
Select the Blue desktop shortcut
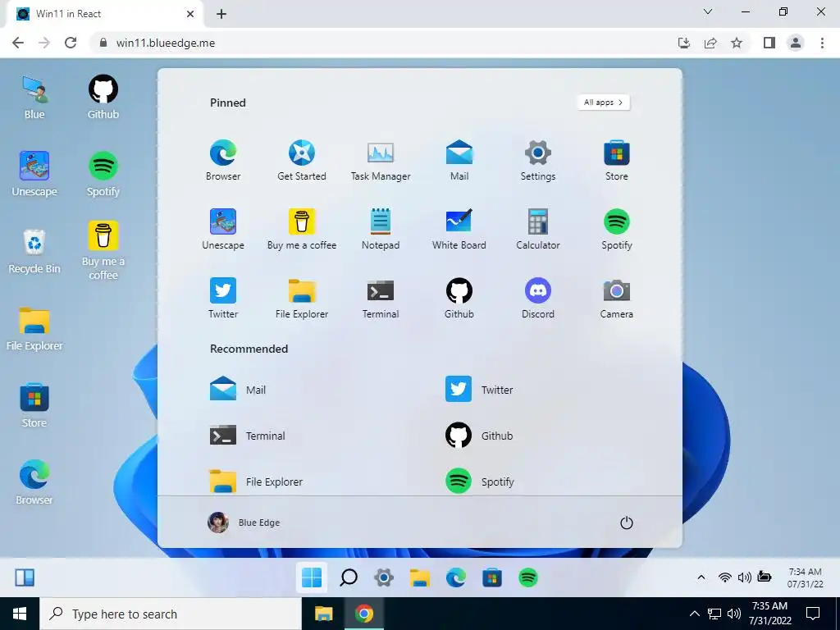coord(34,97)
